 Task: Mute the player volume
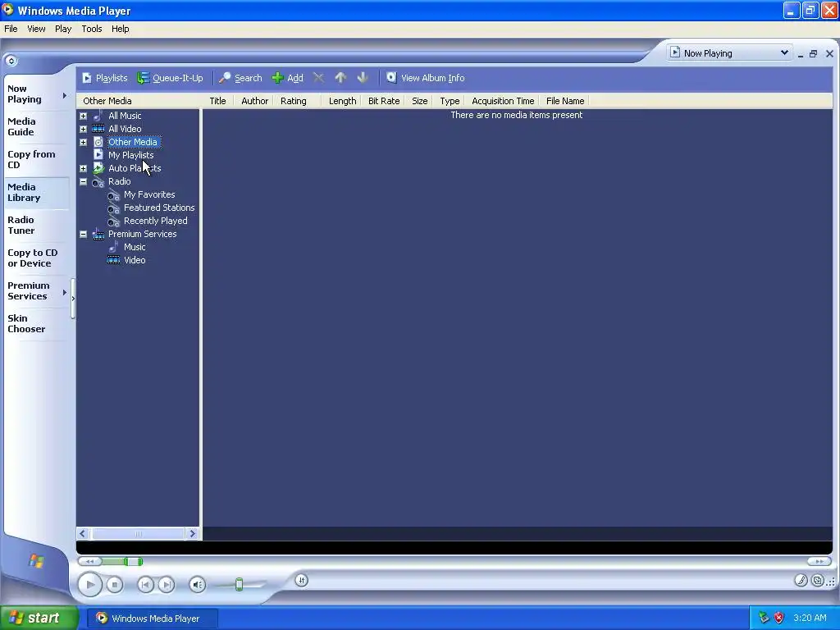pos(198,584)
